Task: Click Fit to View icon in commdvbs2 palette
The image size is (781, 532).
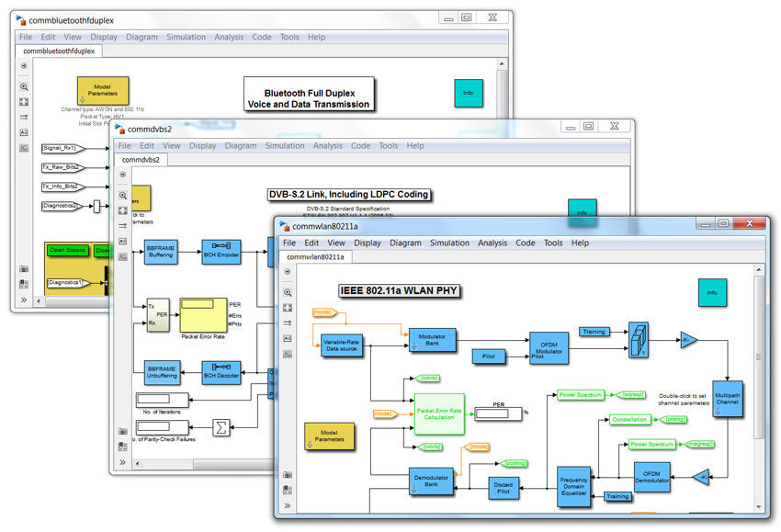Action: pyautogui.click(x=123, y=210)
